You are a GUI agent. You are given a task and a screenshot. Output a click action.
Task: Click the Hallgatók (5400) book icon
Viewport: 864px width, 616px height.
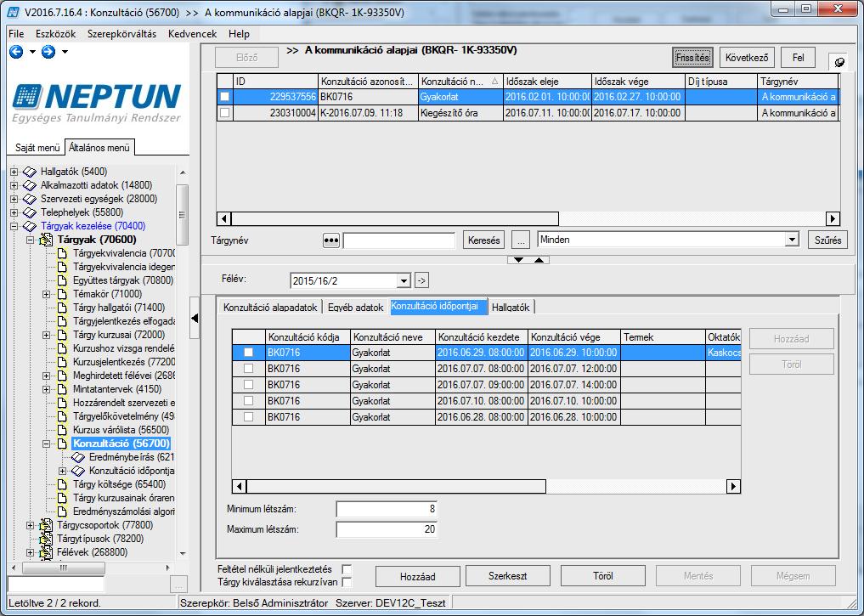tap(30, 172)
